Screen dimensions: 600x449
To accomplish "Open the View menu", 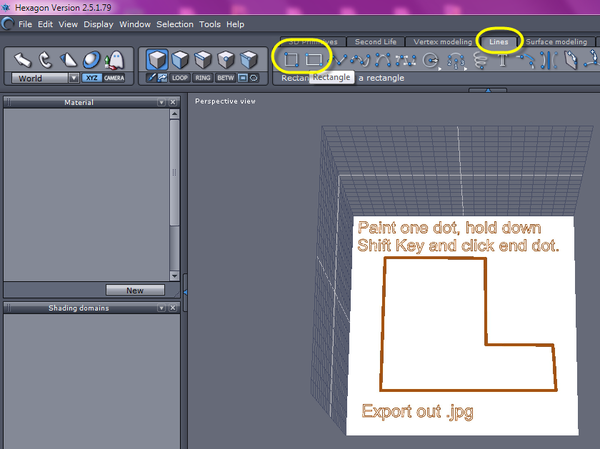I will pos(68,24).
